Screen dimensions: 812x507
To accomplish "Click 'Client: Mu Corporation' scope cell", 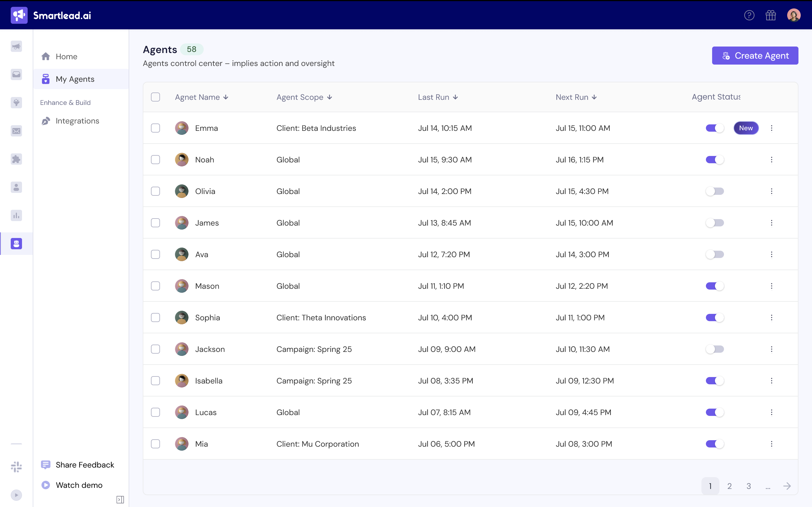I will tap(318, 444).
